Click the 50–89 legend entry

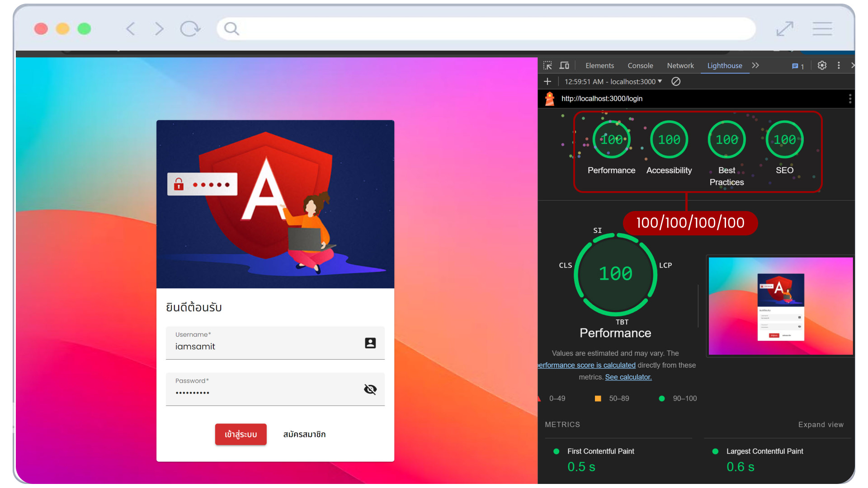pyautogui.click(x=612, y=399)
